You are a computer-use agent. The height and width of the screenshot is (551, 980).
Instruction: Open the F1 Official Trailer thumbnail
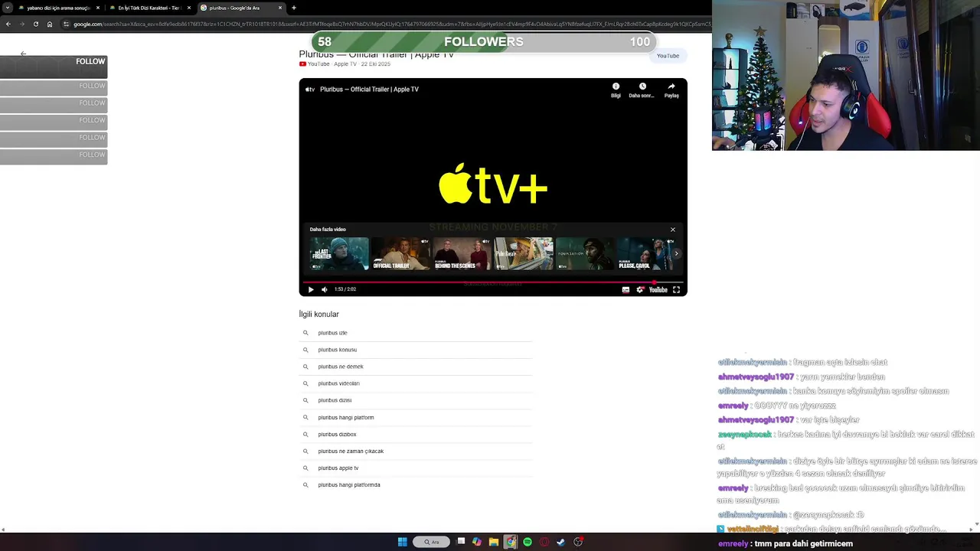(400, 253)
